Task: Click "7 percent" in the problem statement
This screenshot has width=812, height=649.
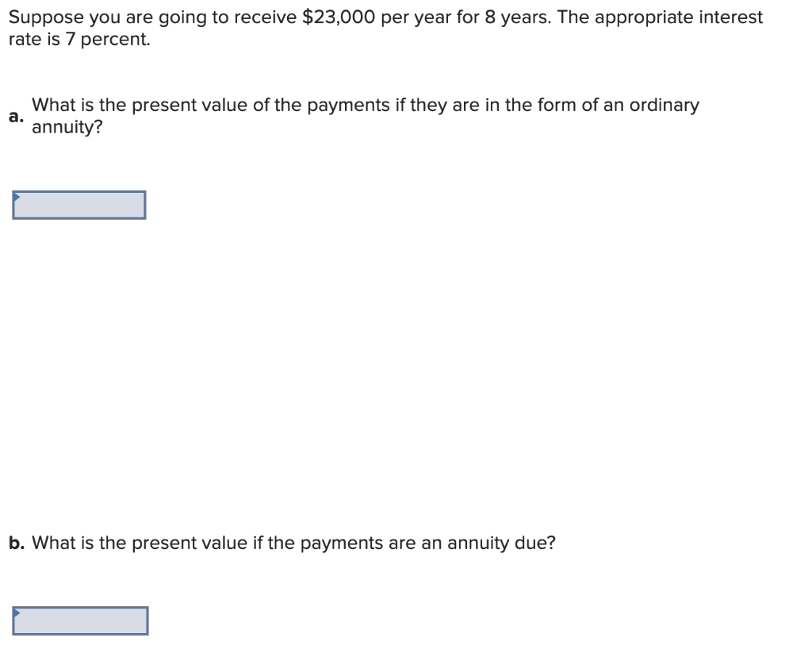Action: 107,40
